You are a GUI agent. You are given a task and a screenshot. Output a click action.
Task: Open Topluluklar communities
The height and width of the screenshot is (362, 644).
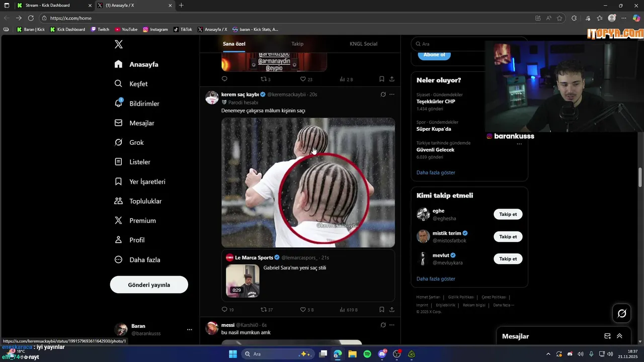coord(138,201)
